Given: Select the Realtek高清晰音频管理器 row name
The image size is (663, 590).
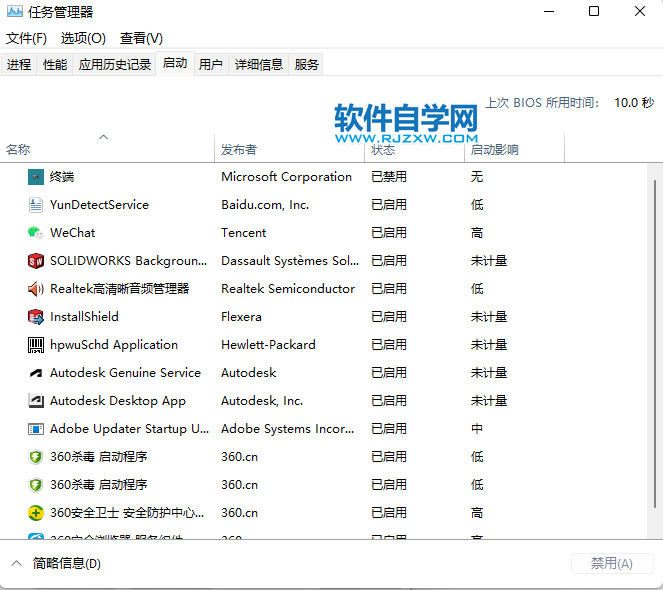Looking at the screenshot, I should pos(120,289).
